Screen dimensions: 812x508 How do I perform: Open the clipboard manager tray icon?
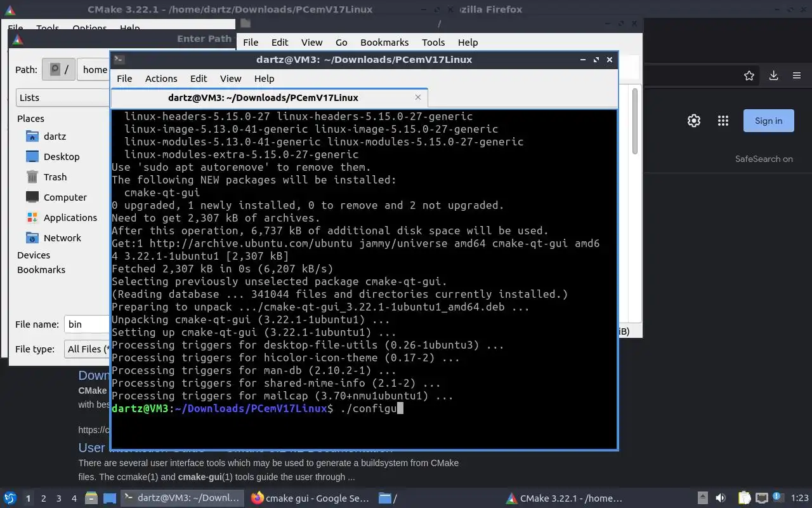(744, 498)
